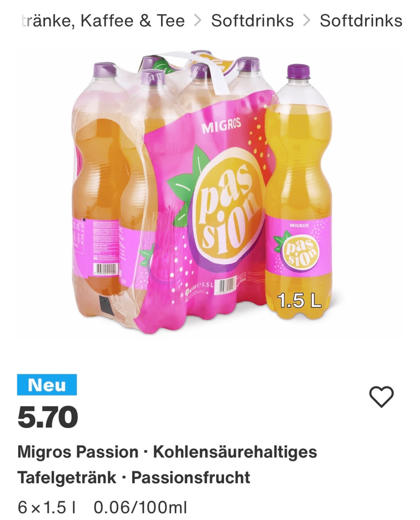420x520 pixels.
Task: Click the single Passion bottle on the right
Action: [x=299, y=192]
